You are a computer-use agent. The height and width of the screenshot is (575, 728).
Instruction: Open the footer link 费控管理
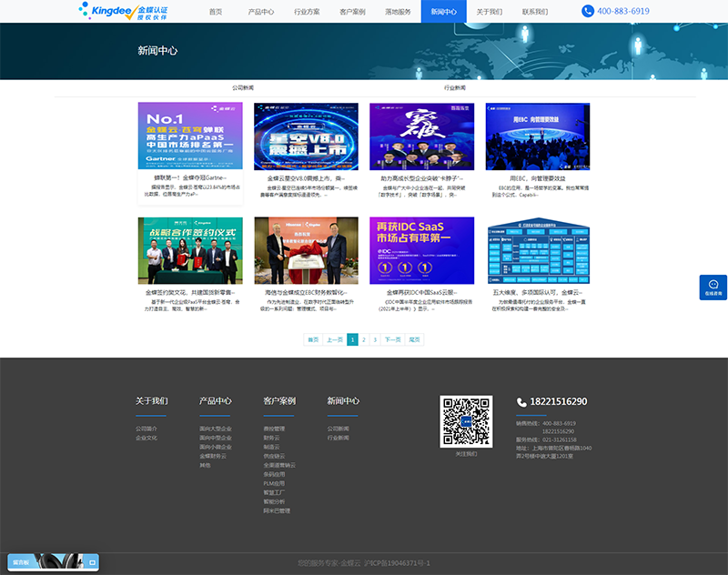(x=274, y=429)
